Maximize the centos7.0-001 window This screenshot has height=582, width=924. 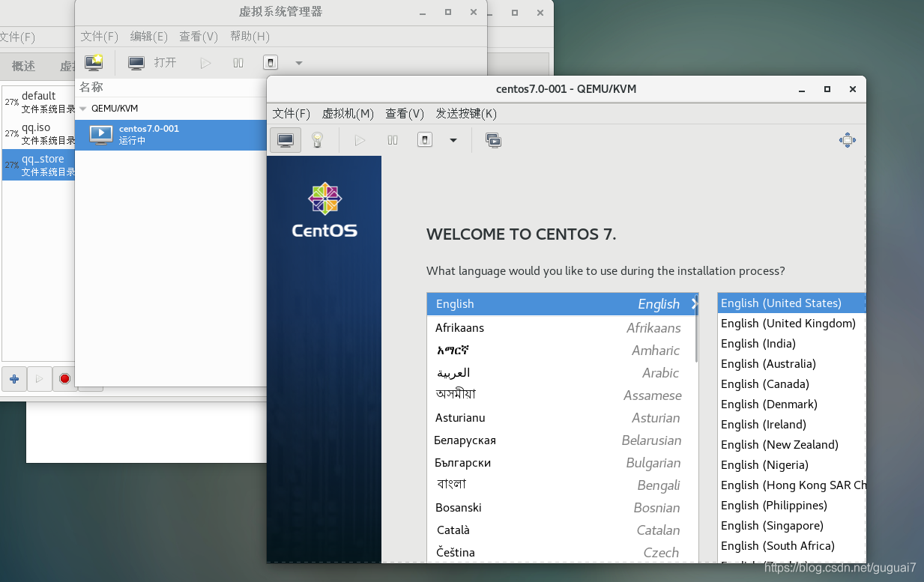point(827,89)
